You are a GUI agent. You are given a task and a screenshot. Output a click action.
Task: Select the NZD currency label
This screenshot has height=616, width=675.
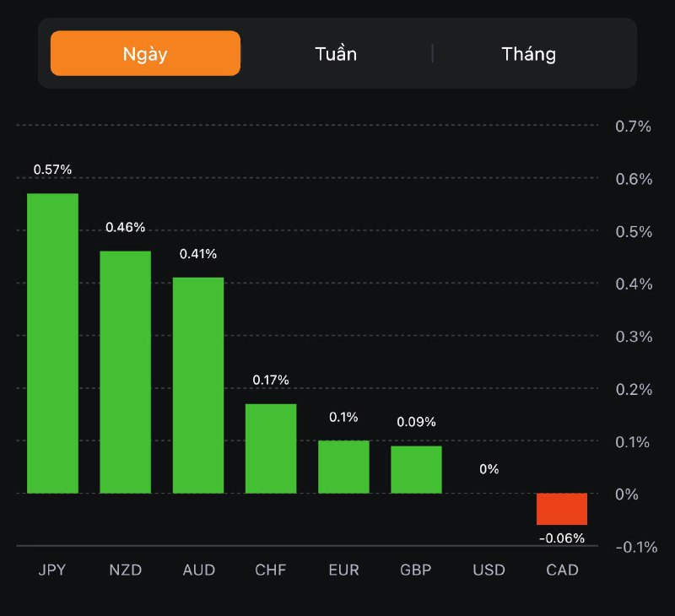125,570
